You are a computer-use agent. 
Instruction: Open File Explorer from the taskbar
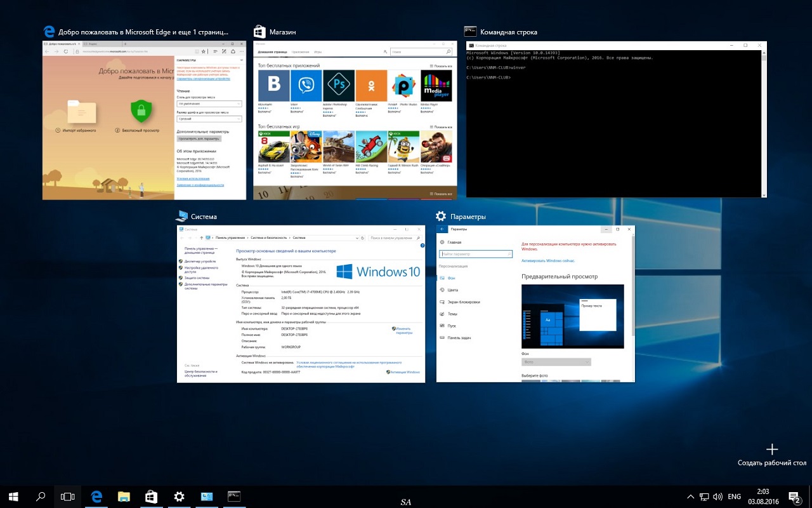click(x=124, y=497)
